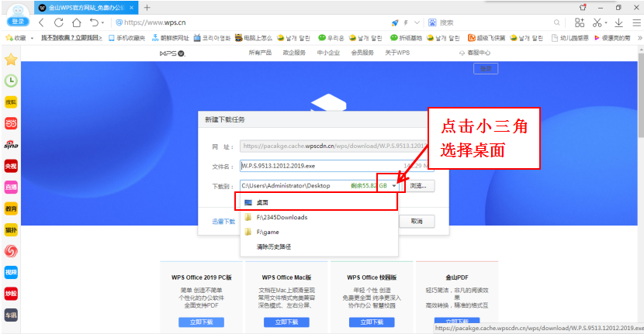Click the rocket speed-up icon in address bar
The image size is (644, 334).
tap(395, 22)
